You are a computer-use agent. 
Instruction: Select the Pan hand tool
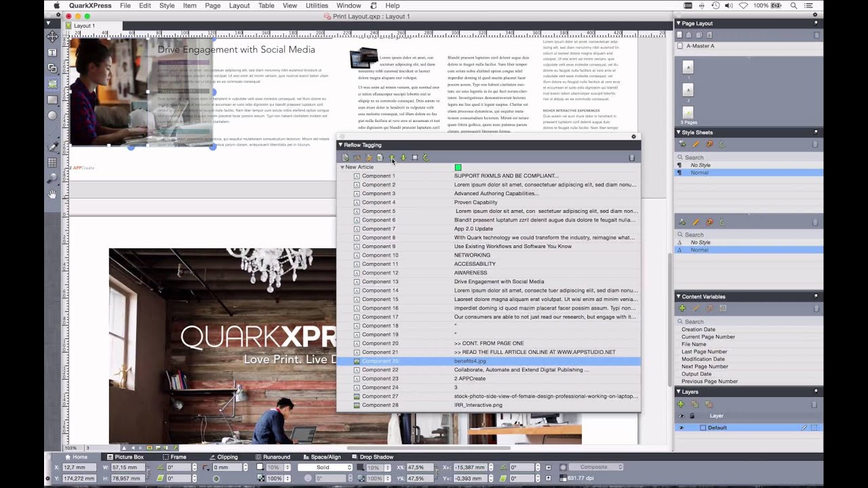point(52,194)
